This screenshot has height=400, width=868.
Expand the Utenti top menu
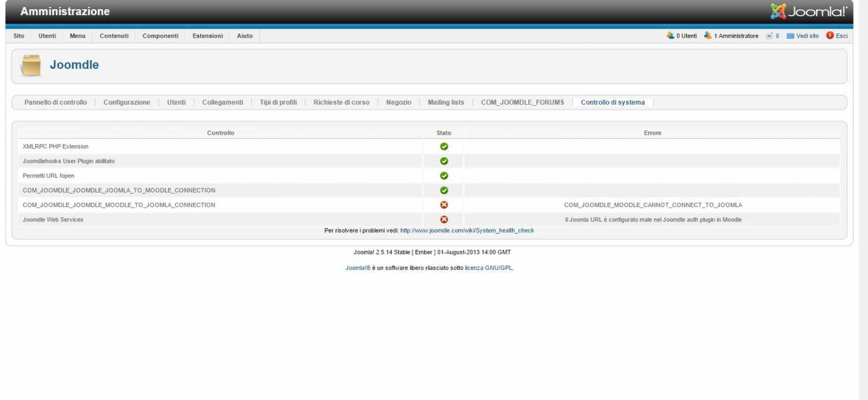47,36
